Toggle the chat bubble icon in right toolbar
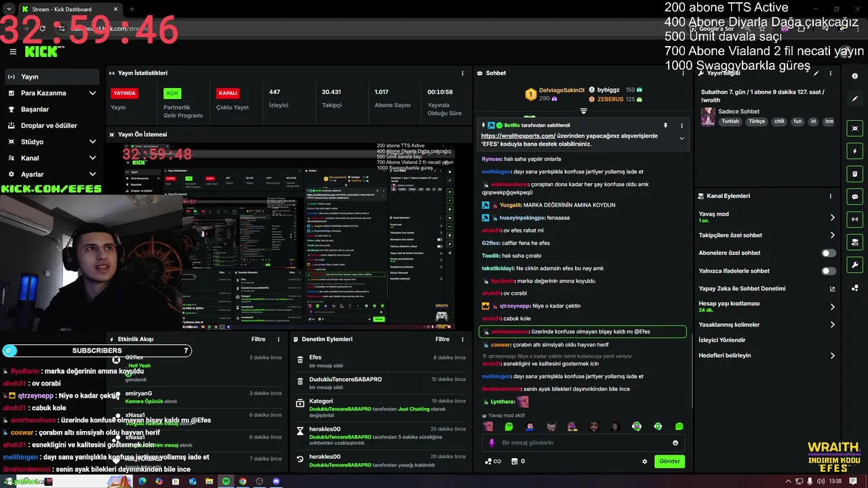Viewport: 868px width, 488px height. [x=854, y=197]
